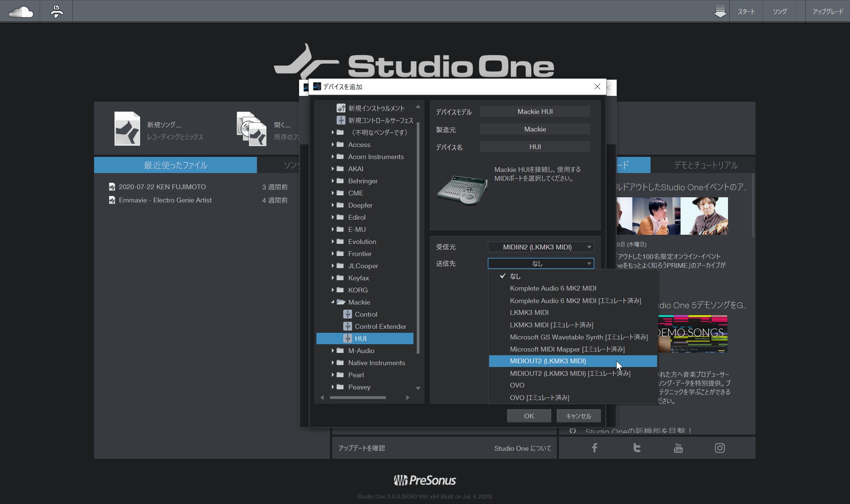Click the KORG folder icon

[340, 290]
